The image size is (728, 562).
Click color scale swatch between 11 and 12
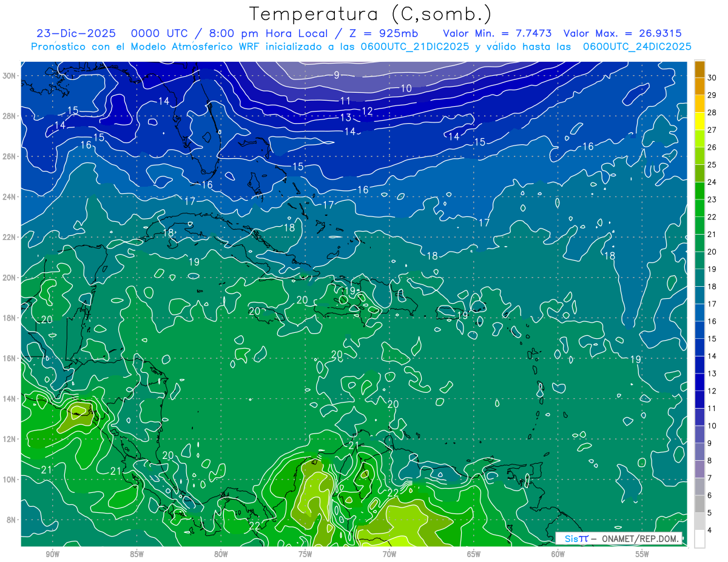(700, 400)
